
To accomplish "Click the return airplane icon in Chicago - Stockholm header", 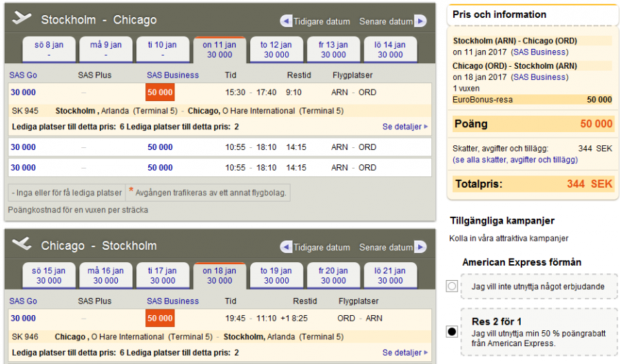I will 22,244.
